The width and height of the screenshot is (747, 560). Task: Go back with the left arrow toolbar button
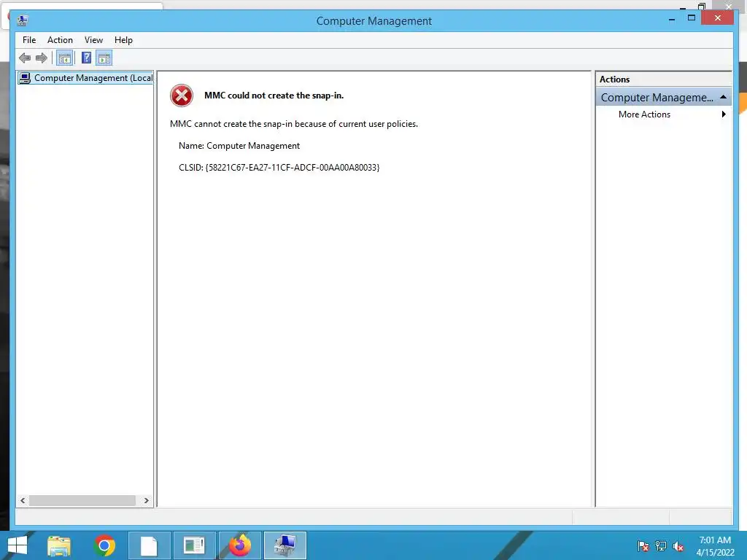point(25,58)
